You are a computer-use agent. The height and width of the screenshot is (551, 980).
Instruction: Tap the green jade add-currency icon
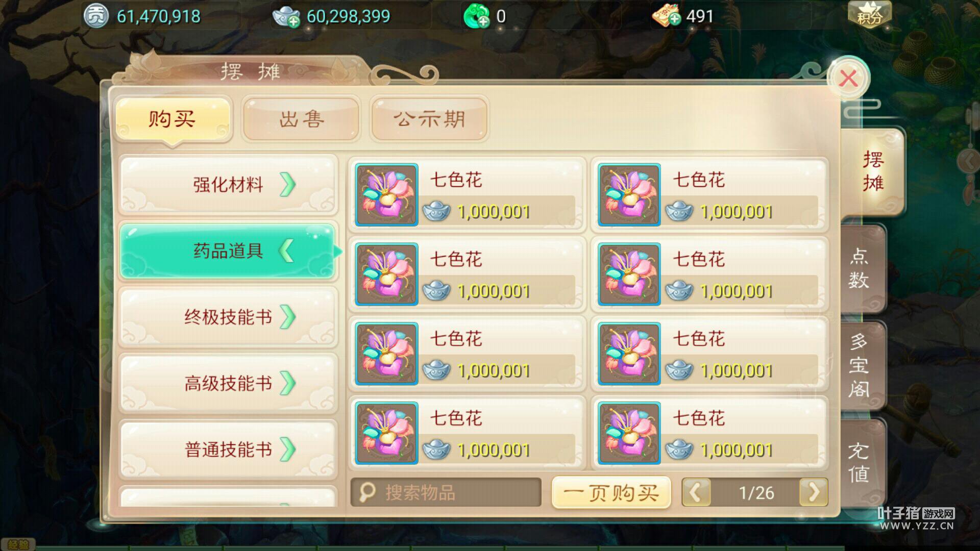click(x=476, y=16)
